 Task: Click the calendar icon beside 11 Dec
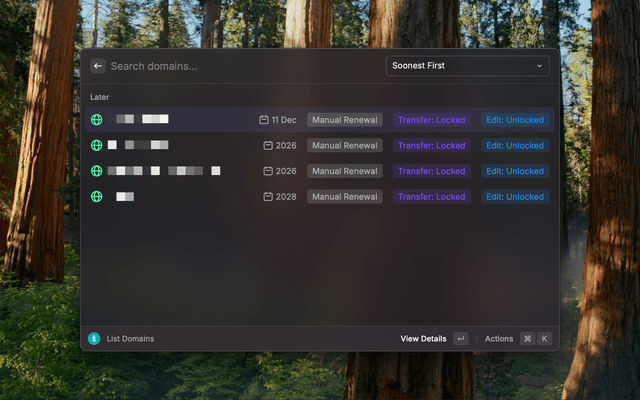(x=264, y=120)
